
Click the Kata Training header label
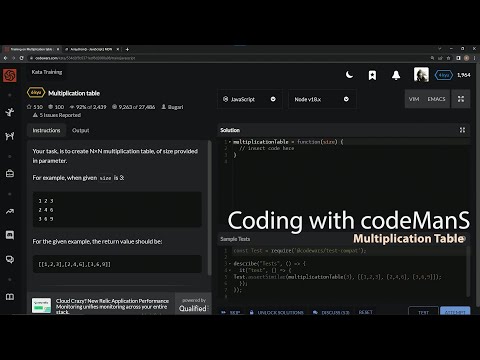[47, 72]
